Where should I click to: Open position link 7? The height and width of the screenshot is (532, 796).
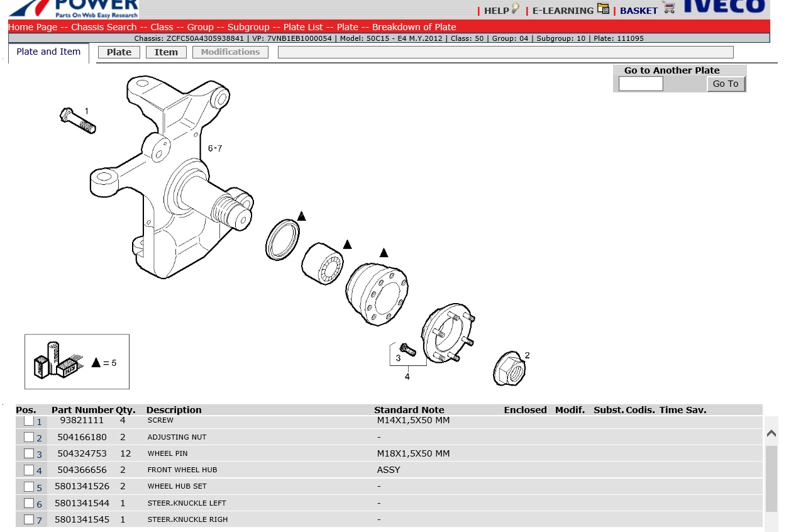(39, 521)
